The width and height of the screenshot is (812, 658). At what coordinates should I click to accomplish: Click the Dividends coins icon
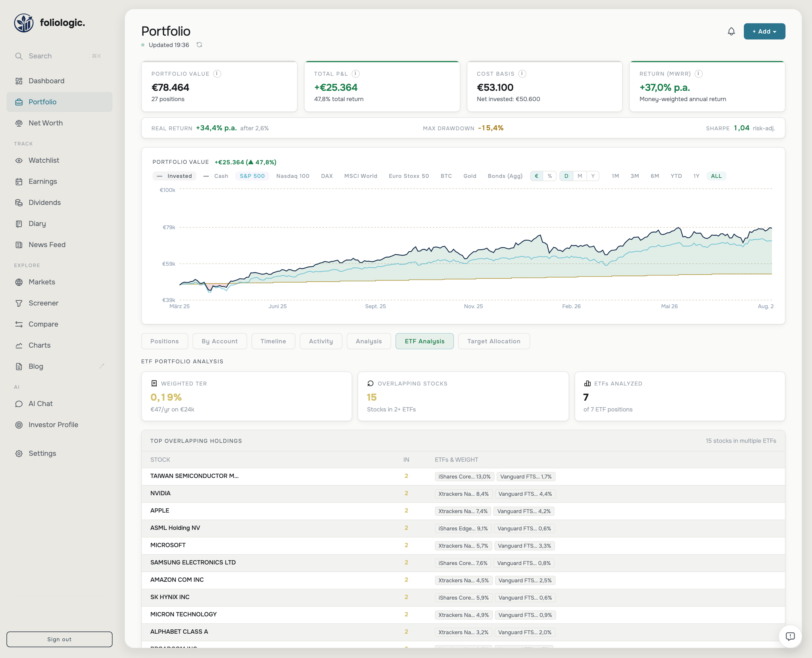[19, 202]
